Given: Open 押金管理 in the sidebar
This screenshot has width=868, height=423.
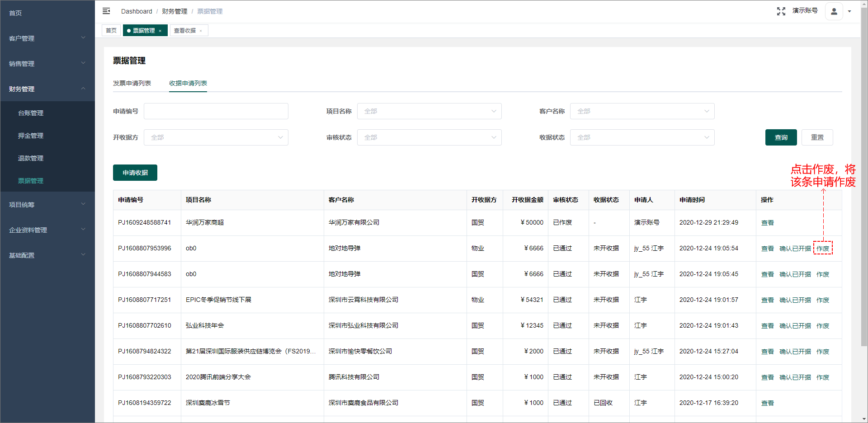Looking at the screenshot, I should click(47, 136).
